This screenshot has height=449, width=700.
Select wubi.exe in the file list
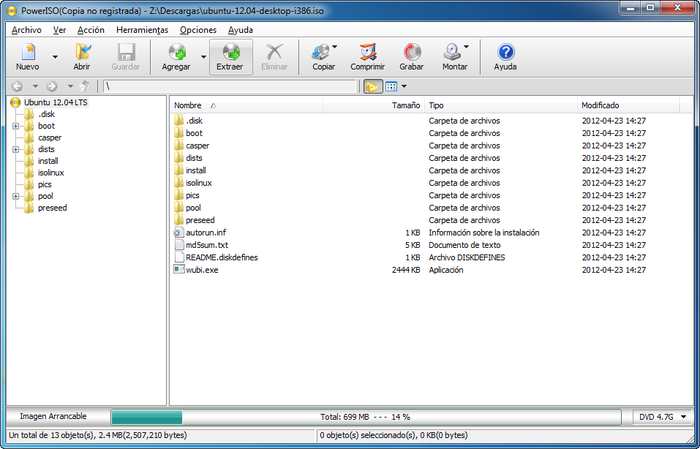tap(202, 270)
